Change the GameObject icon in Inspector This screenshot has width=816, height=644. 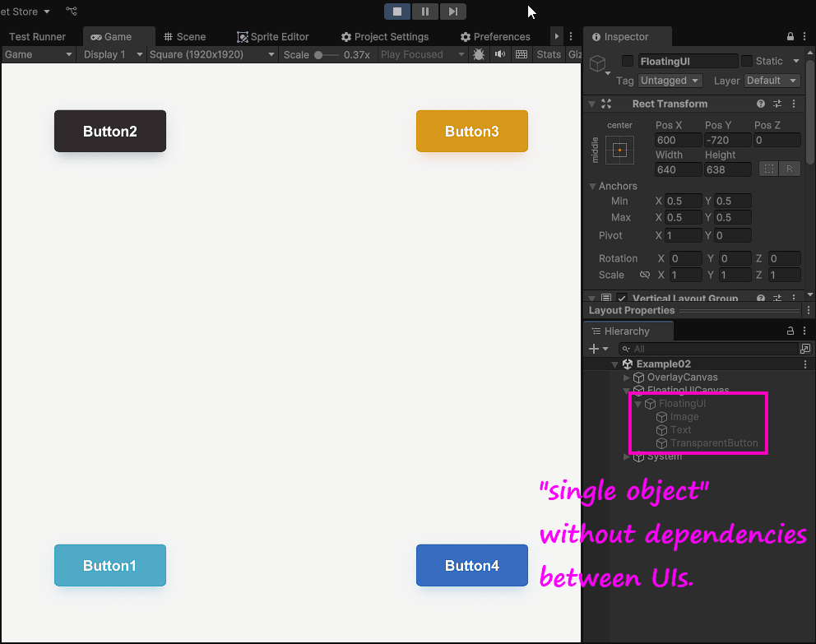point(599,65)
